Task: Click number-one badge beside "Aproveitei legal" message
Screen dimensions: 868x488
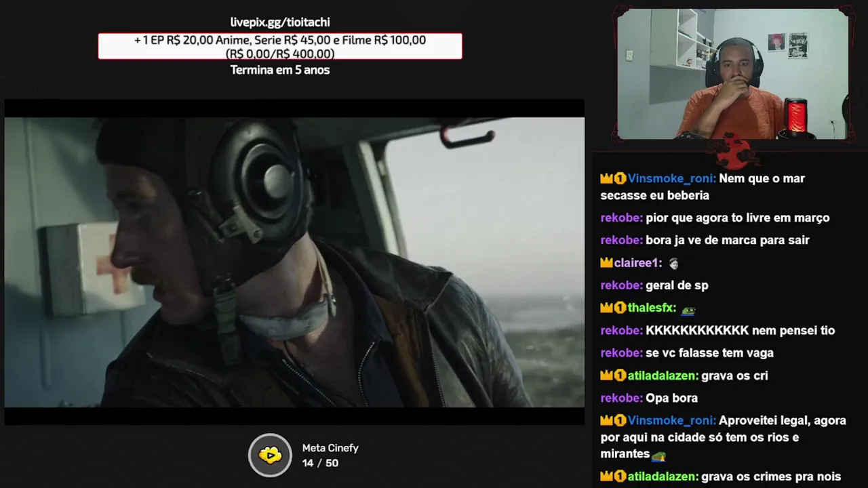Action: tap(620, 420)
